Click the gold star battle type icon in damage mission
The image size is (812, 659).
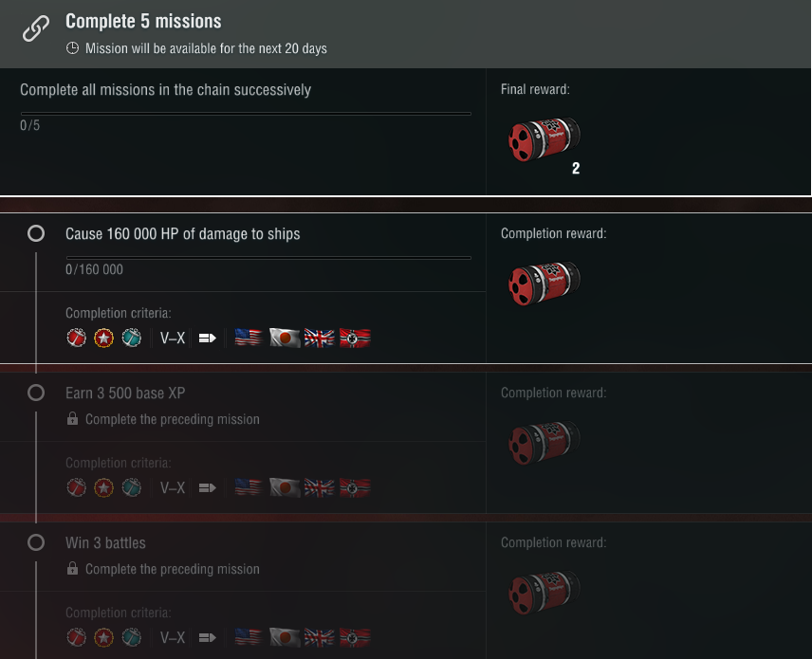coord(103,338)
